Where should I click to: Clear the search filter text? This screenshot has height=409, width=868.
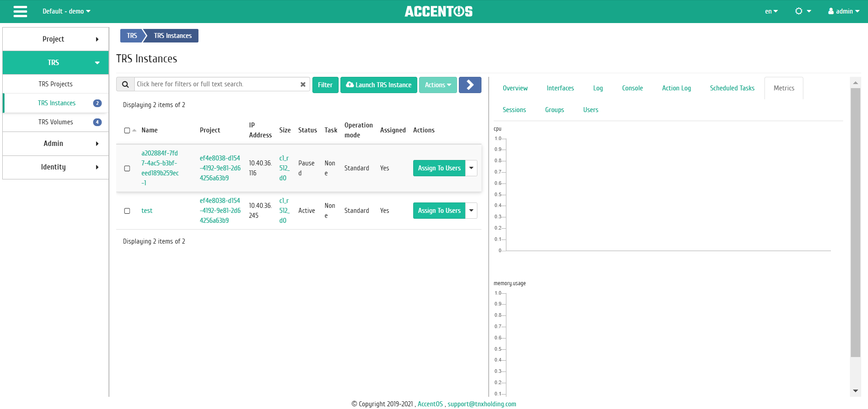point(303,85)
